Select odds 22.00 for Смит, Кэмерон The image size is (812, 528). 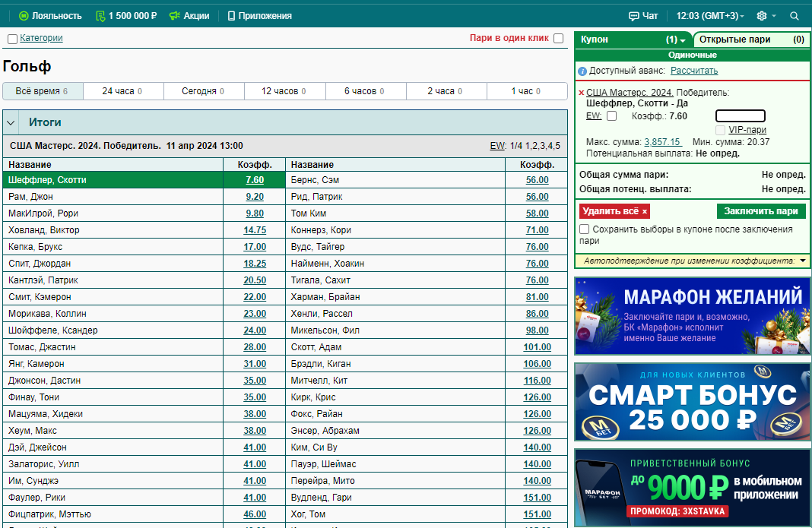click(x=255, y=297)
